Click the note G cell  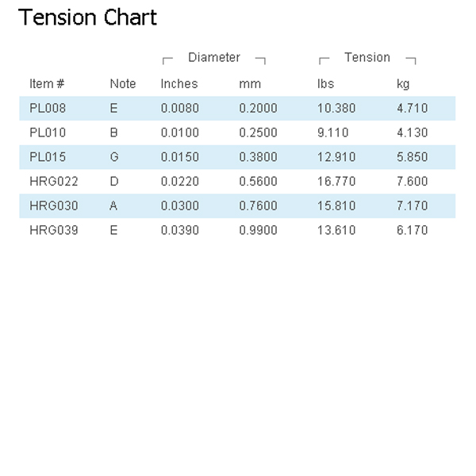pyautogui.click(x=114, y=157)
